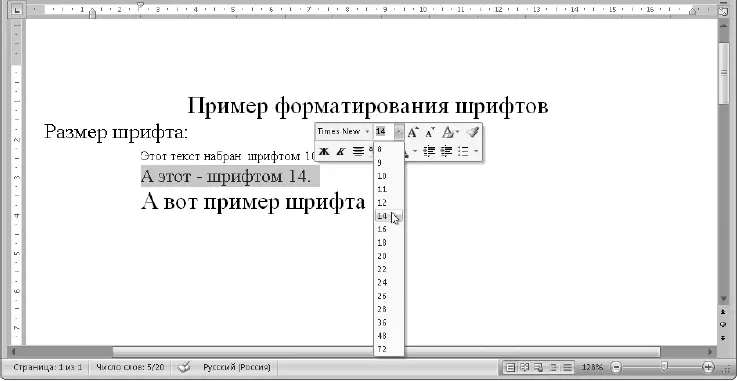Click the spell check status icon
This screenshot has height=381, width=737.
(x=184, y=367)
